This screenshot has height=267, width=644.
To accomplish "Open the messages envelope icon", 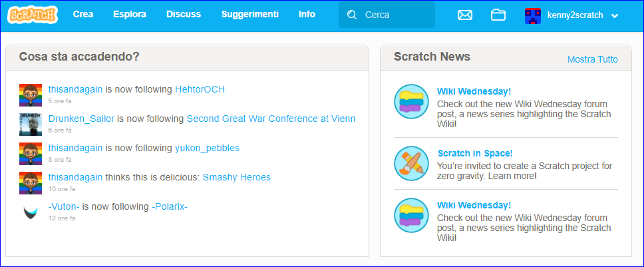I will point(465,15).
